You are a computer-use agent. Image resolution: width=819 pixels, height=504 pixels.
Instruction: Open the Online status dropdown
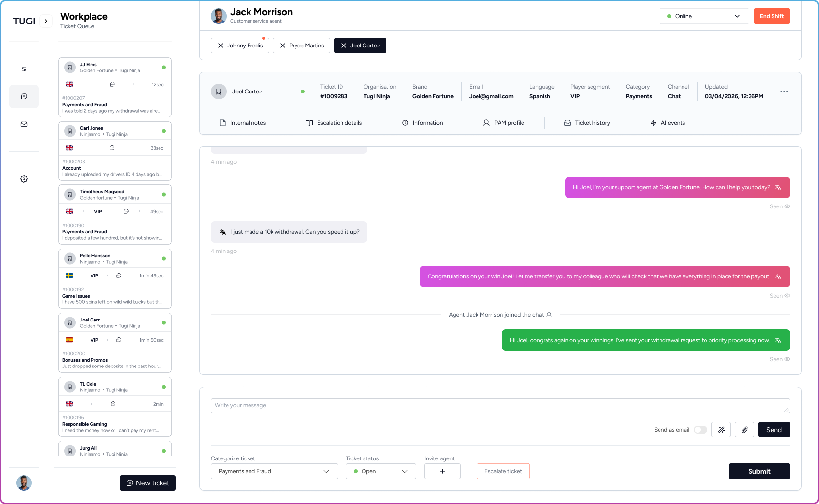coord(704,16)
